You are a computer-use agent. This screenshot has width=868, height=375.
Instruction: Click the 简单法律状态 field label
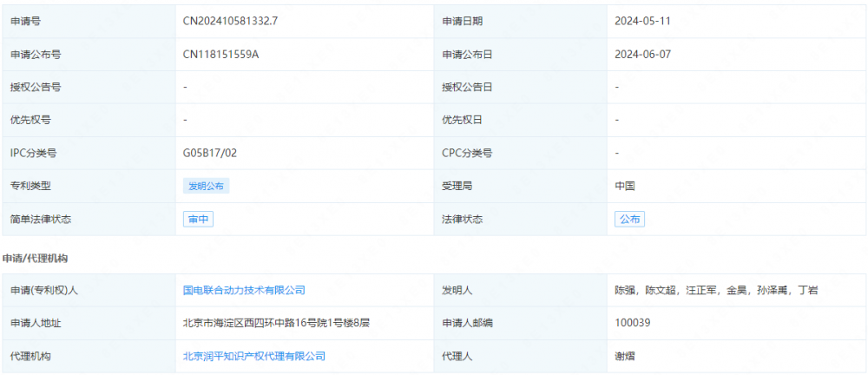pyautogui.click(x=41, y=220)
